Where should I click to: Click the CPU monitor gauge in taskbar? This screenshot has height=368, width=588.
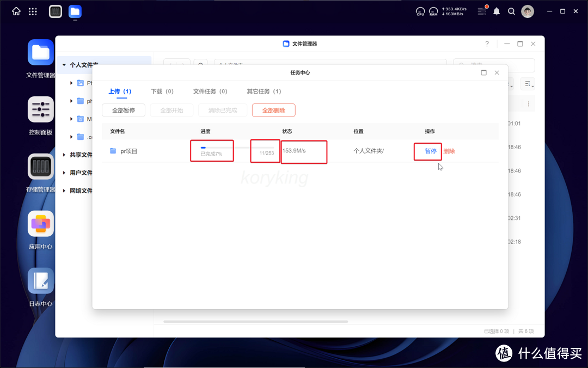click(x=420, y=11)
